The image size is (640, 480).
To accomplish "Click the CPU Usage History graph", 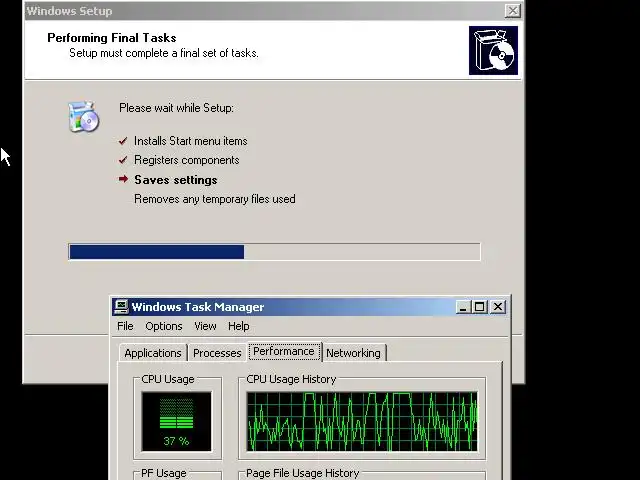I will point(362,422).
